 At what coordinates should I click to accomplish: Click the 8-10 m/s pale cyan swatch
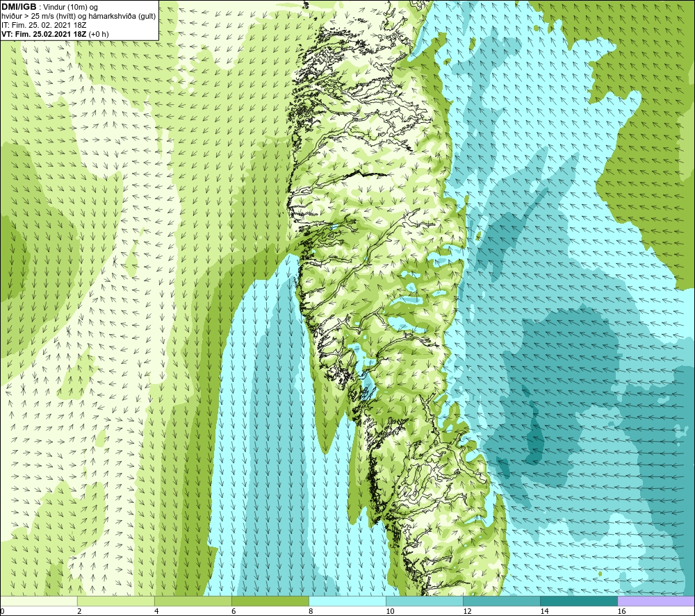[347, 601]
